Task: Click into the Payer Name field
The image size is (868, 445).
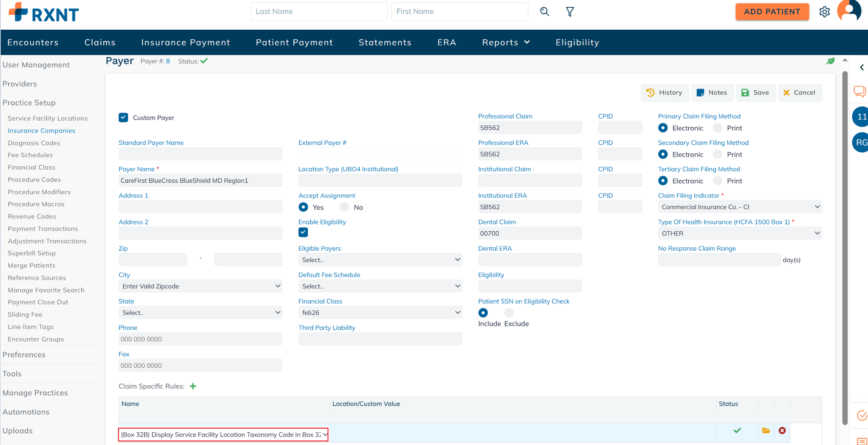Action: point(200,181)
